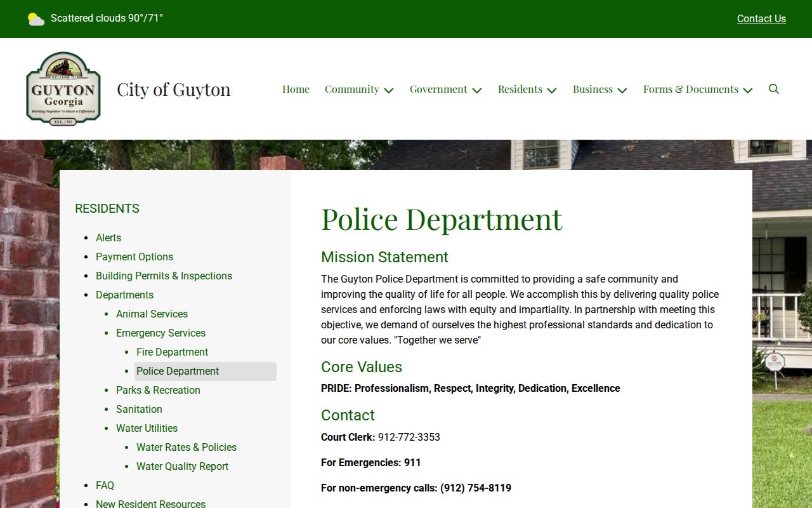Click the Guyton Georgia city logo

(x=63, y=89)
